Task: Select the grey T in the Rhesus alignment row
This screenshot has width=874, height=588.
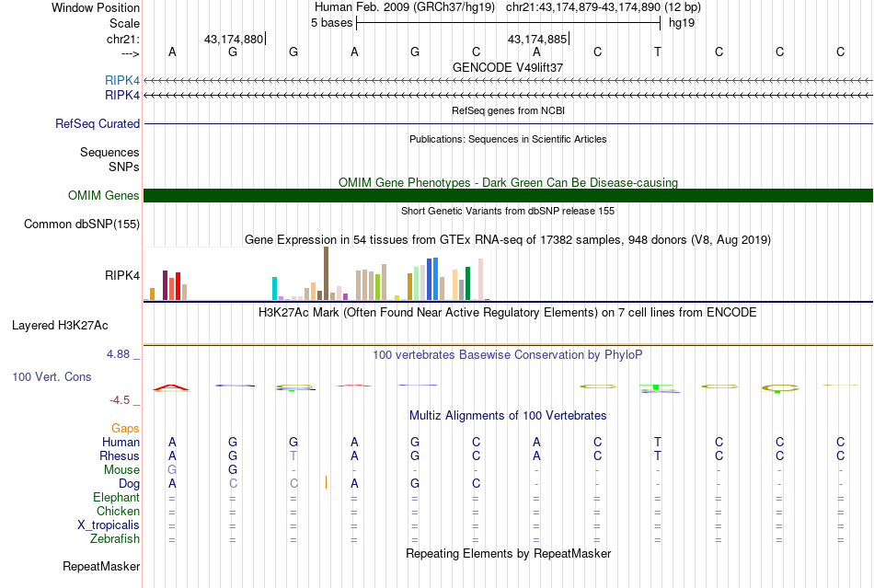Action: (x=293, y=455)
